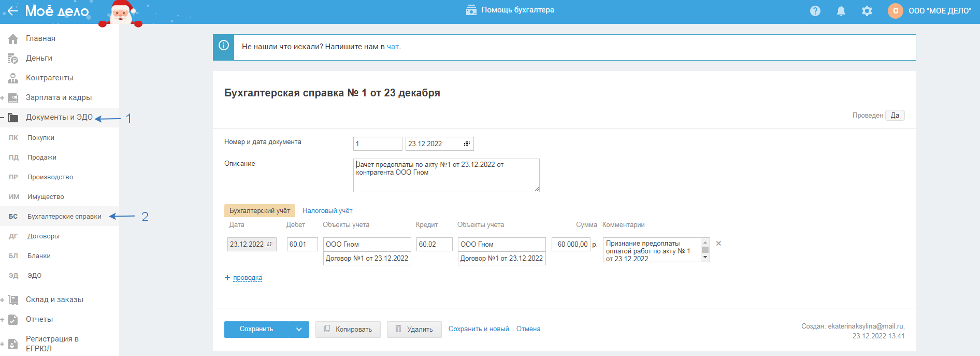Click the Зарплата и кадры wallet icon
The image size is (980, 356).
click(x=13, y=97)
